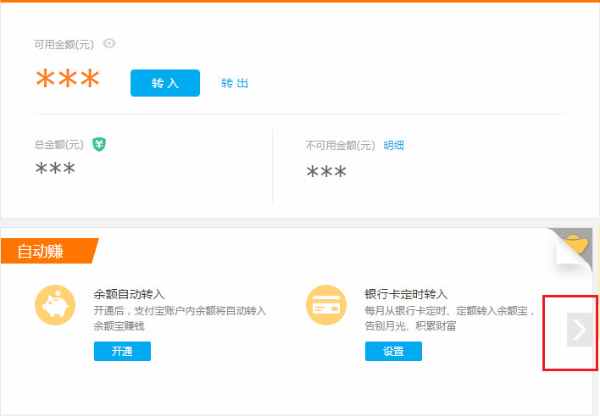Click the masked orange 可用金额 amount

68,82
